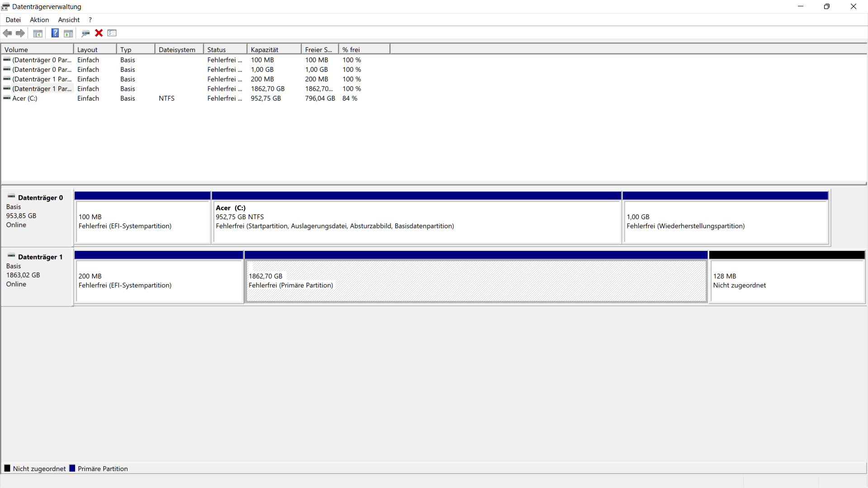Click the rescan disks toolbar icon
Image resolution: width=868 pixels, height=488 pixels.
(x=85, y=33)
